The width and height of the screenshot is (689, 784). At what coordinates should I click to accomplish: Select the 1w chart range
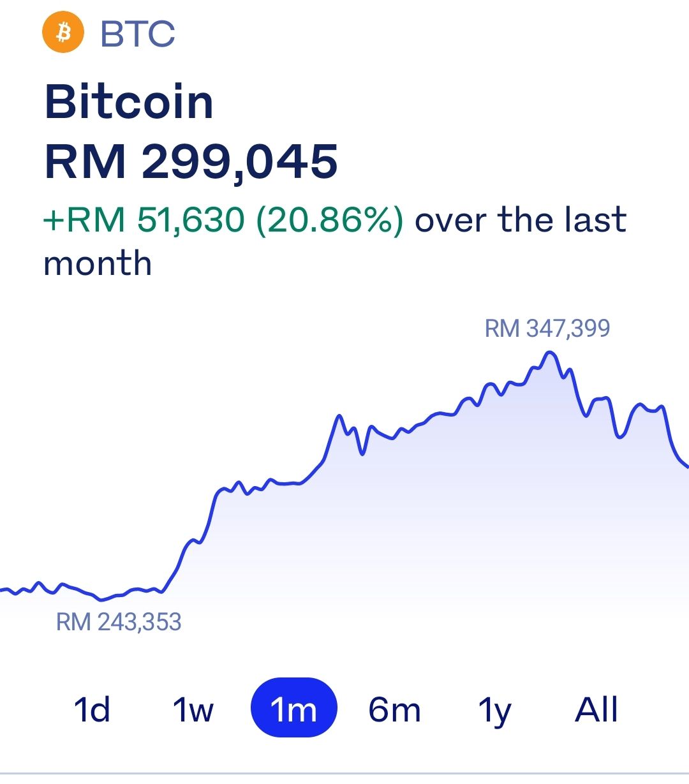click(x=193, y=709)
